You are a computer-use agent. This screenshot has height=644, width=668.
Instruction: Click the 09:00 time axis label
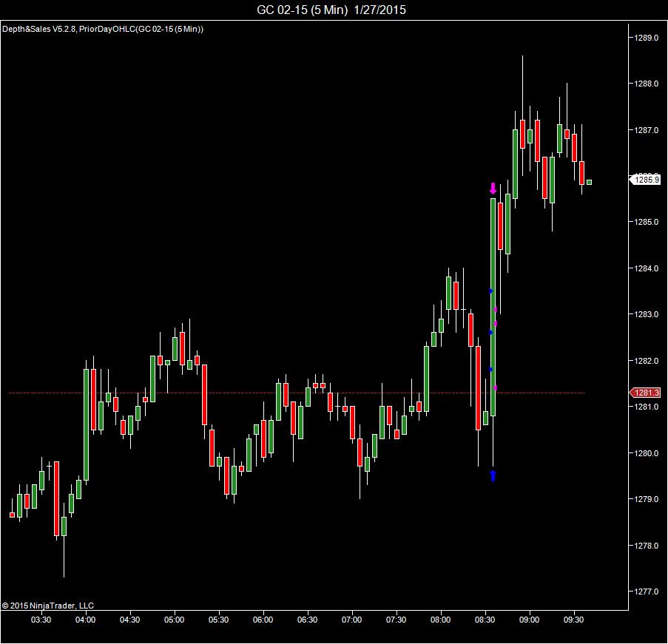click(x=529, y=620)
